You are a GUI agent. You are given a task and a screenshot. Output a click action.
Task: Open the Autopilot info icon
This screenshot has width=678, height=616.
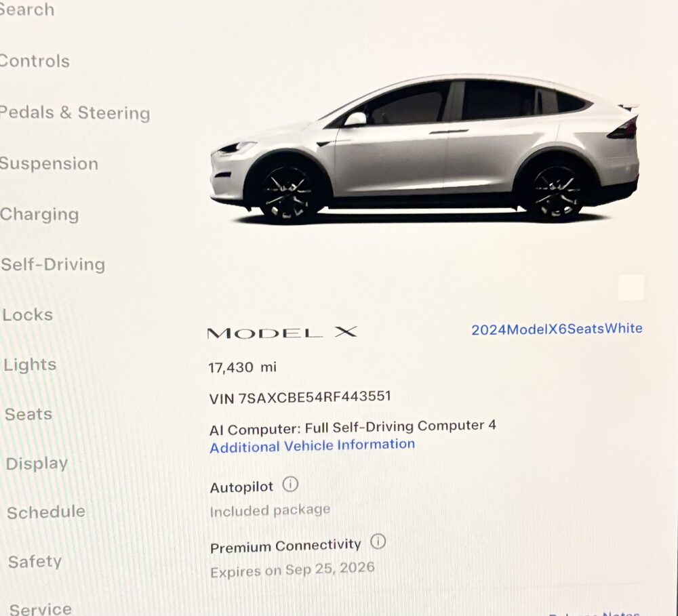(x=290, y=484)
